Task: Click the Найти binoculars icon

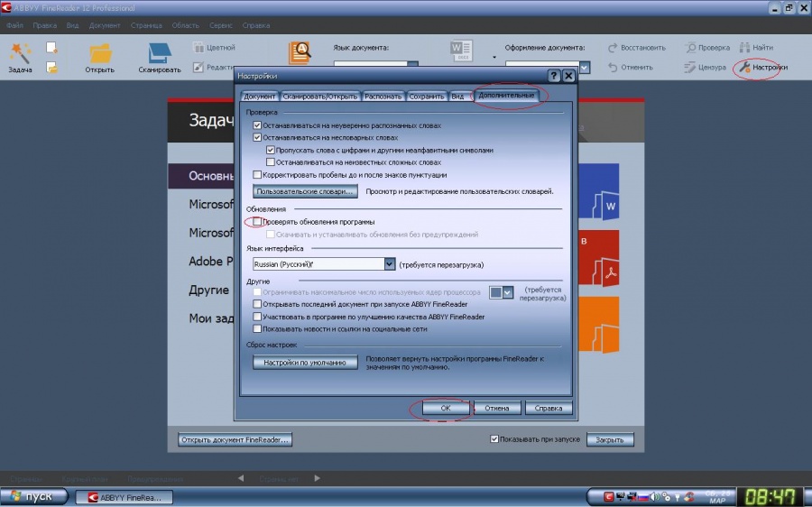Action: (744, 48)
